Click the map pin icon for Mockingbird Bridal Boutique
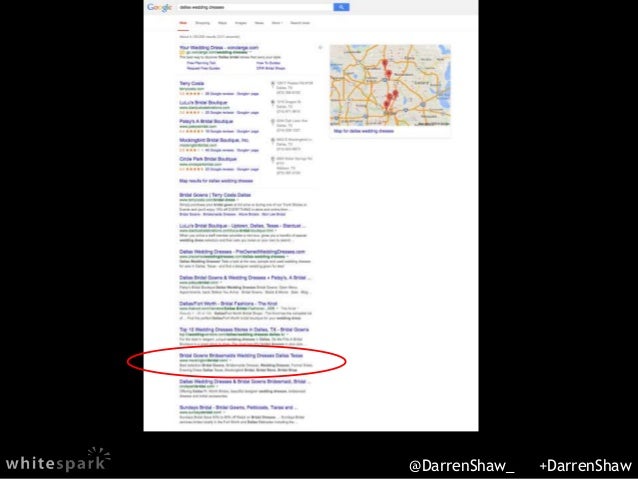This screenshot has height=479, width=638. pyautogui.click(x=273, y=141)
